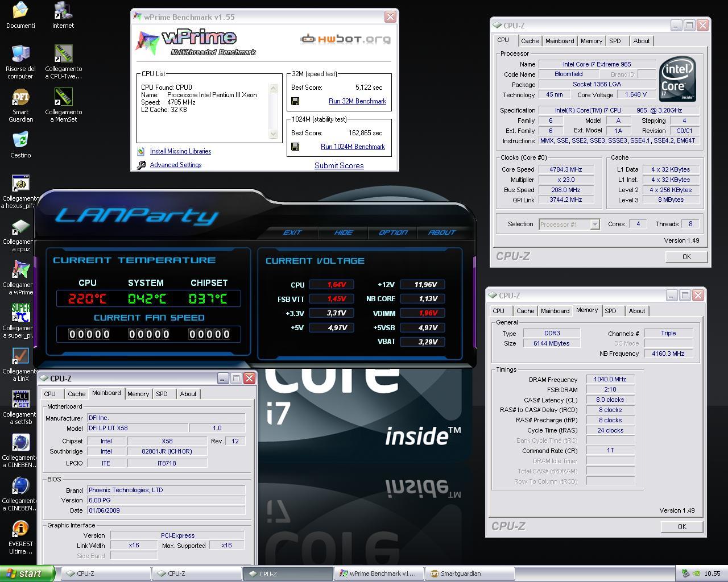
Task: Open the Documenti desktop folder icon
Action: [x=20, y=11]
